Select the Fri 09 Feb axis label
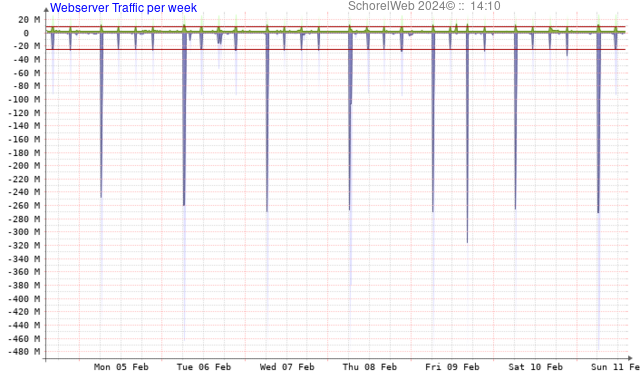The width and height of the screenshot is (640, 380). [452, 367]
